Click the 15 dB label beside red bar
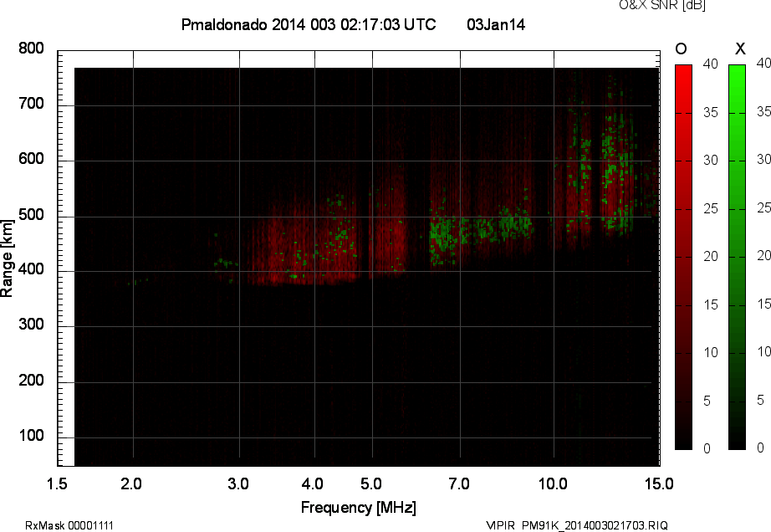771x532 pixels. click(x=711, y=304)
